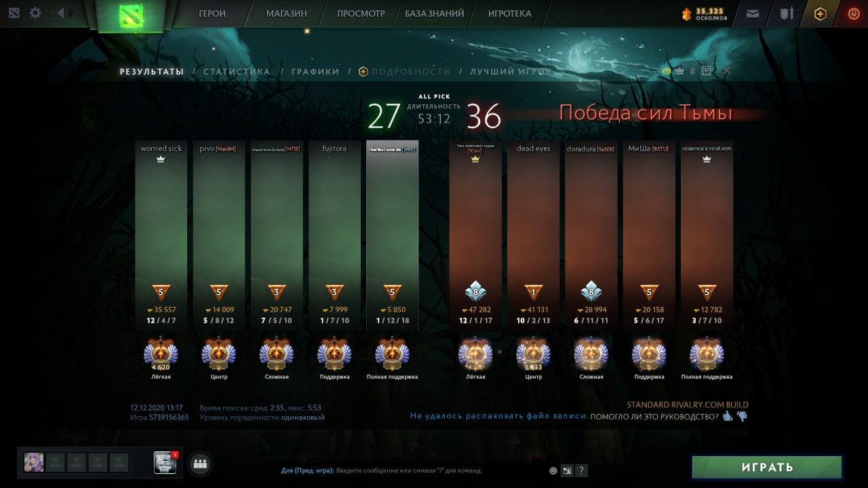Select МиШа player column
The width and height of the screenshot is (868, 488).
pyautogui.click(x=649, y=236)
